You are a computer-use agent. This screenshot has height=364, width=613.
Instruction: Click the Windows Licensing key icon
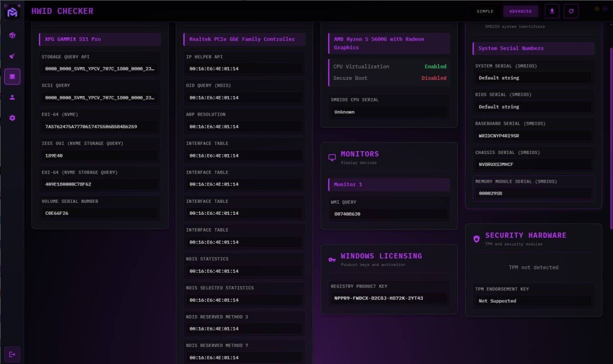[x=331, y=259]
